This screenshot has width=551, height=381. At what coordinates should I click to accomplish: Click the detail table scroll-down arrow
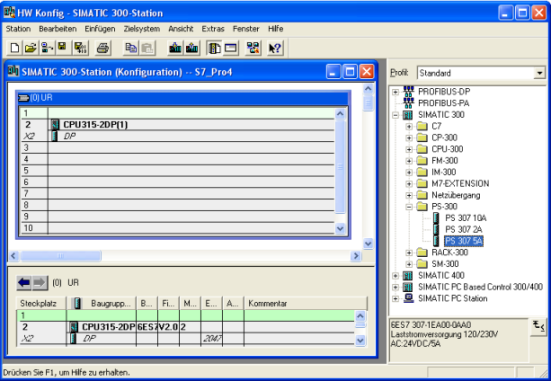(360, 340)
